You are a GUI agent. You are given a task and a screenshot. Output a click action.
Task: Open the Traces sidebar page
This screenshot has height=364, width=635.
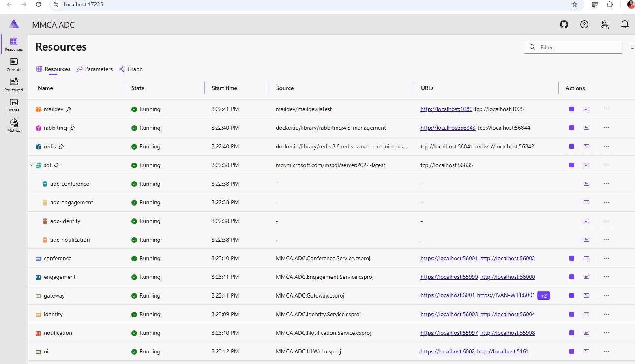point(14,105)
